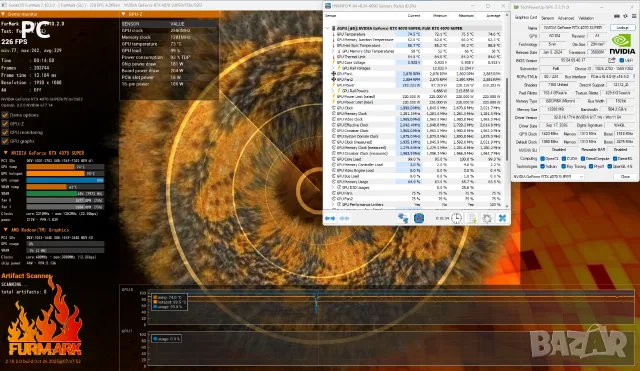
Task: Switch to Advanced tab in GPU-Z
Action: click(566, 18)
